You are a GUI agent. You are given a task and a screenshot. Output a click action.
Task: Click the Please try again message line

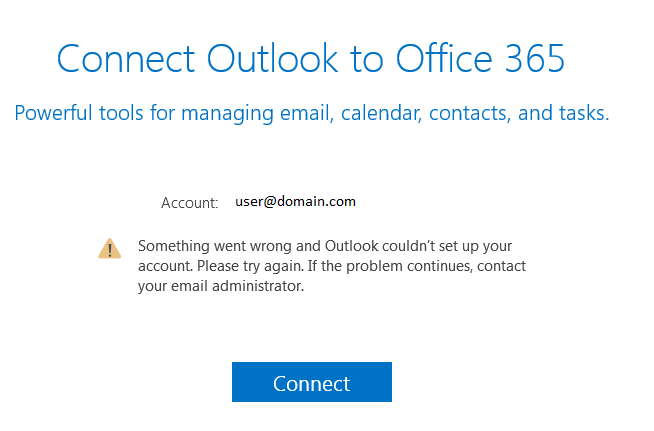click(x=332, y=266)
